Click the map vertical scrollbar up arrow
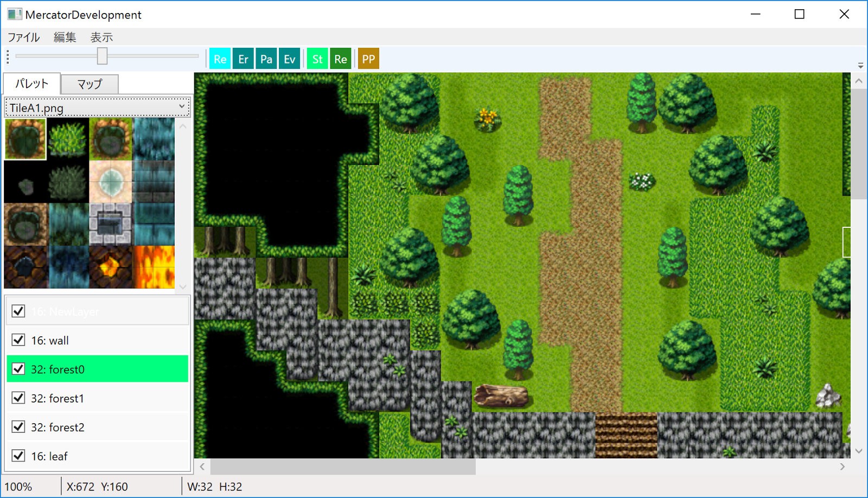The width and height of the screenshot is (868, 498). coord(858,81)
